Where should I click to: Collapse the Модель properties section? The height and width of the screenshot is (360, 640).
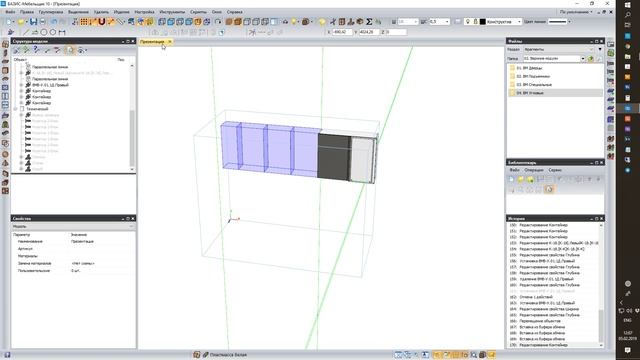tap(131, 226)
